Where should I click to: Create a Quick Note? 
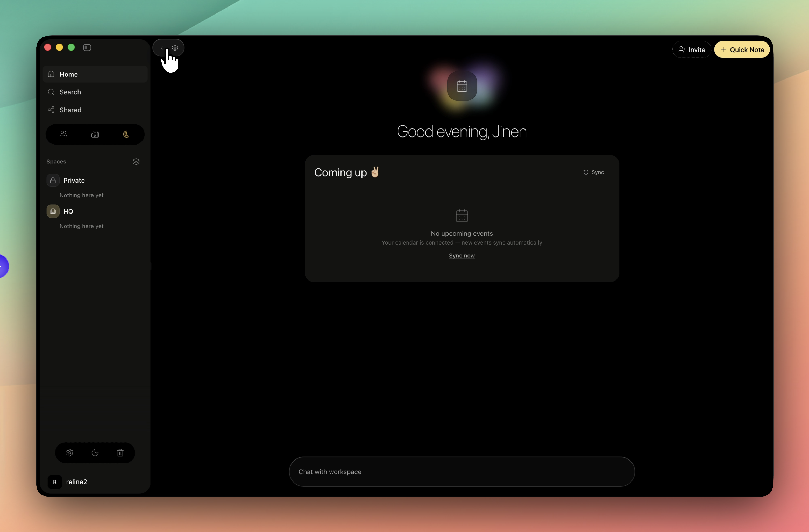coord(742,49)
